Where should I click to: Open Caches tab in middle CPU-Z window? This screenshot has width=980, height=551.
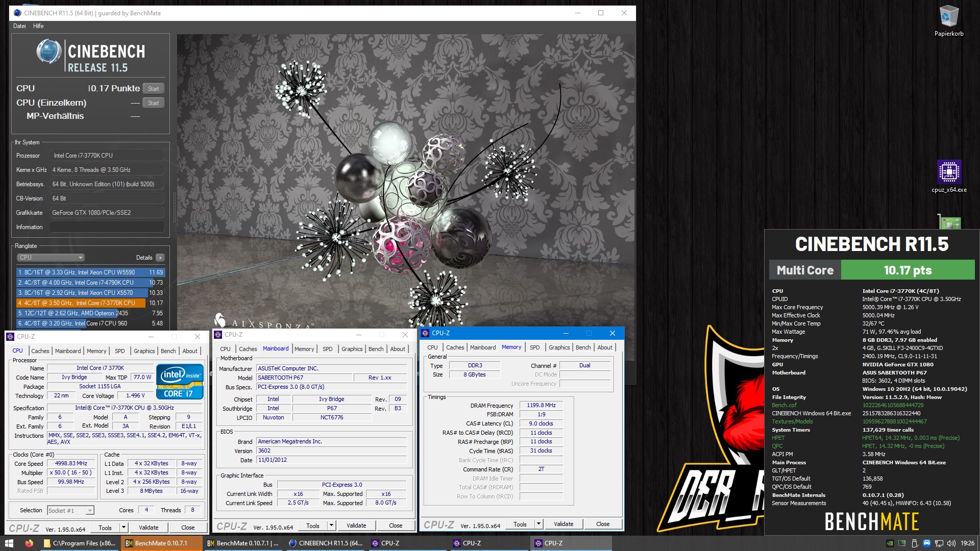click(248, 349)
